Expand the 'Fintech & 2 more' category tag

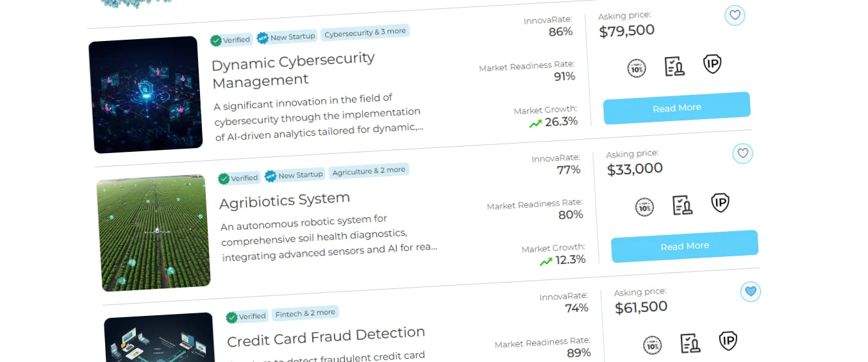(x=305, y=313)
